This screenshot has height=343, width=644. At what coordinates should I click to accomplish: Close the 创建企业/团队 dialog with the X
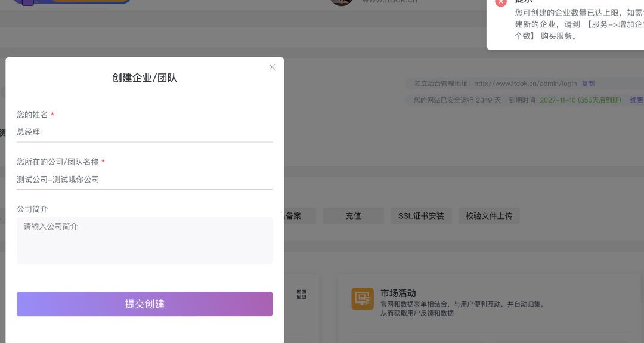coord(272,67)
